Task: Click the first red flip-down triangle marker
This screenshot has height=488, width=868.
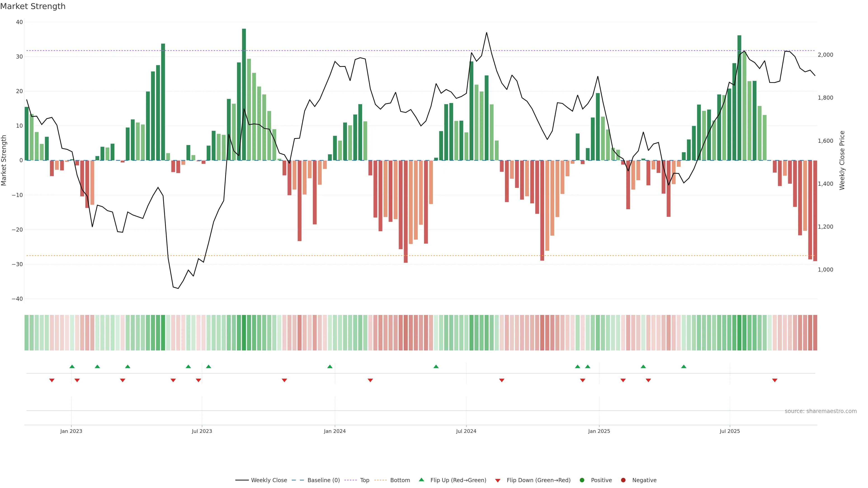Action: (52, 380)
